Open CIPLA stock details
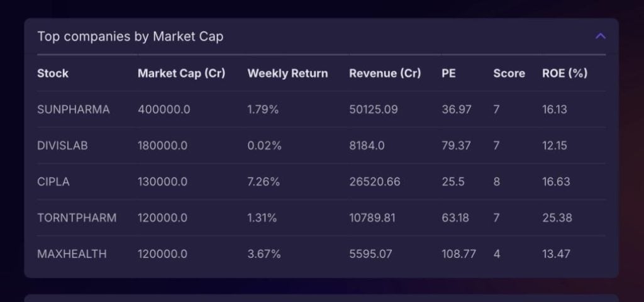This screenshot has width=644, height=302. pos(53,182)
